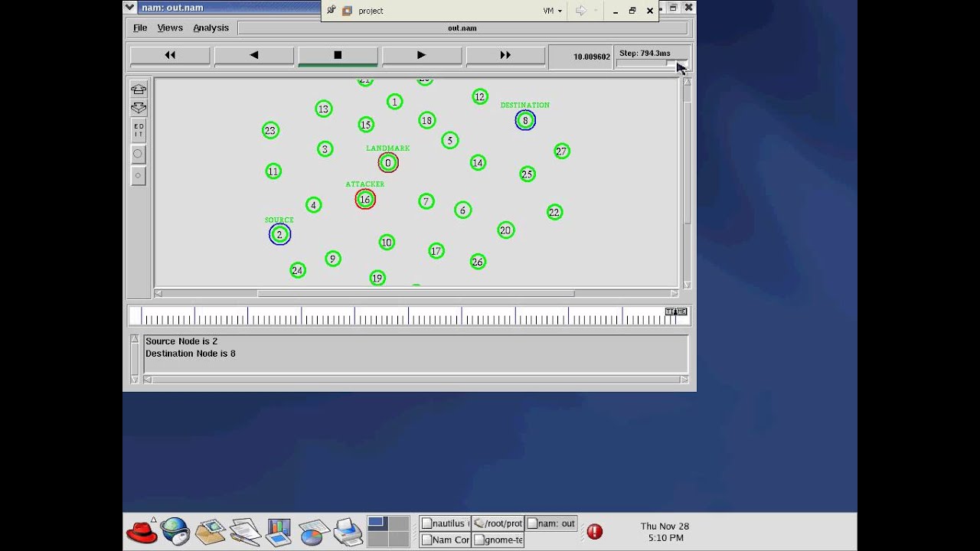Select node 5 in the topology
This screenshot has height=551, width=980.
[x=449, y=140]
